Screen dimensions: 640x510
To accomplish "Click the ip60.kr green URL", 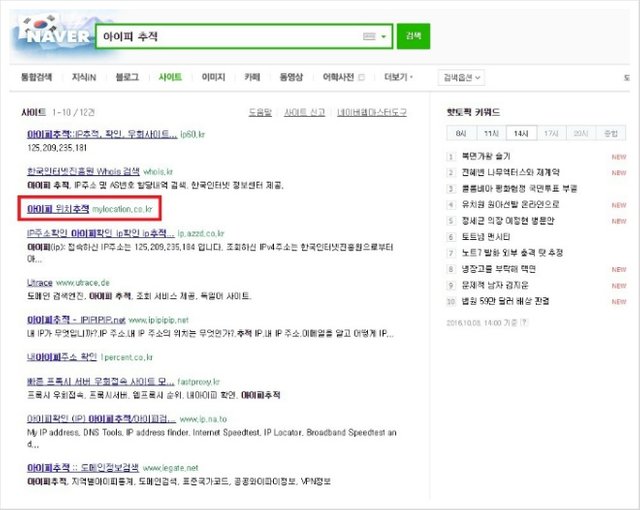I will [193, 134].
